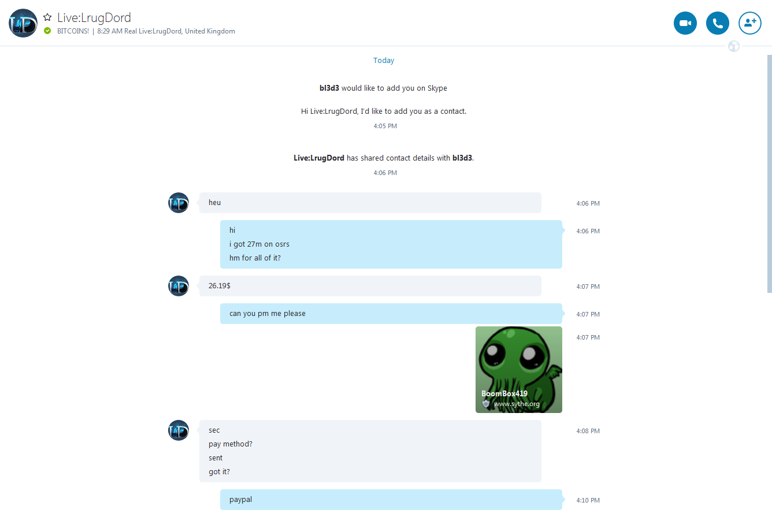Click the Live:LrugDord contact name in header
The image size is (772, 532).
[94, 17]
